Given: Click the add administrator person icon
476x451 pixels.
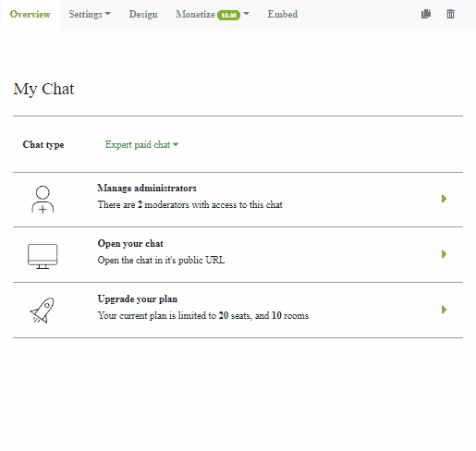Looking at the screenshot, I should (43, 200).
